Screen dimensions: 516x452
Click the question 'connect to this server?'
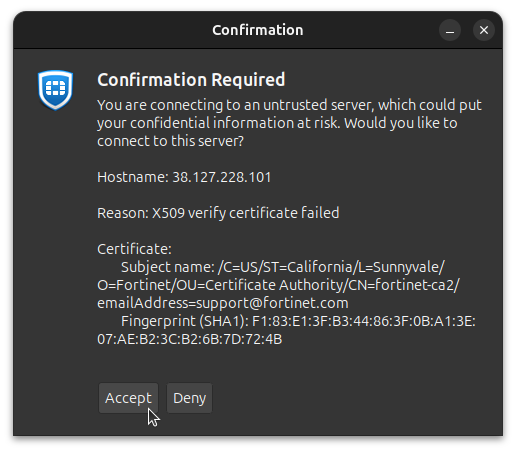tap(170, 141)
